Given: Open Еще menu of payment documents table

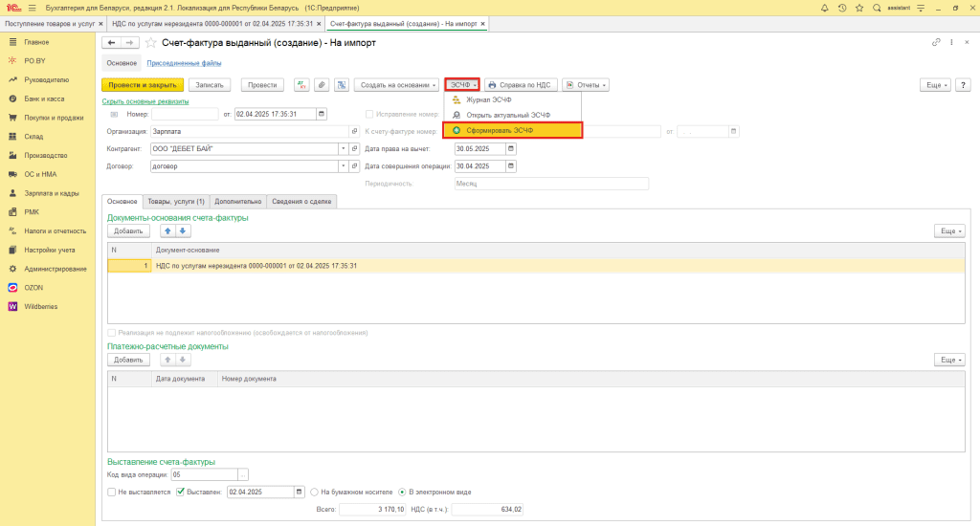Looking at the screenshot, I should pyautogui.click(x=949, y=360).
